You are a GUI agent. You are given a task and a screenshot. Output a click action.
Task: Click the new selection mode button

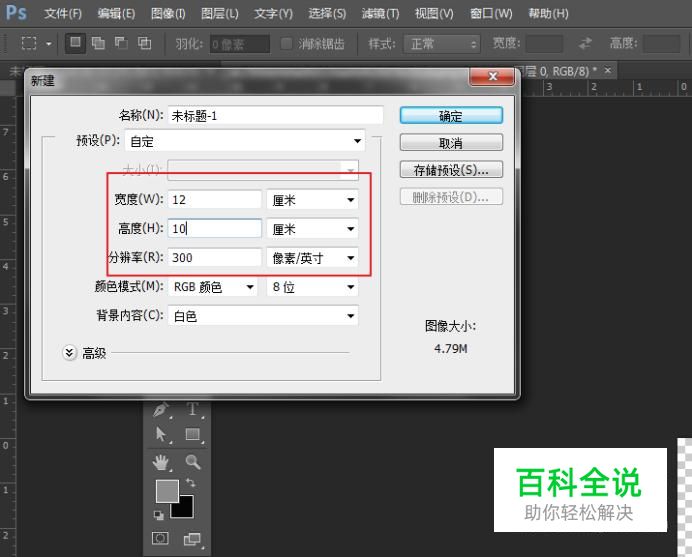coord(76,44)
